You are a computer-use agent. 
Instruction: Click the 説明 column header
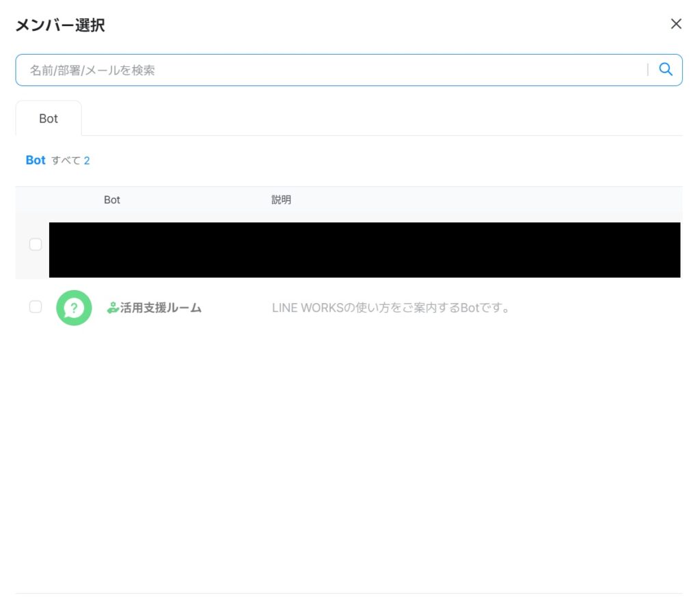tap(281, 200)
